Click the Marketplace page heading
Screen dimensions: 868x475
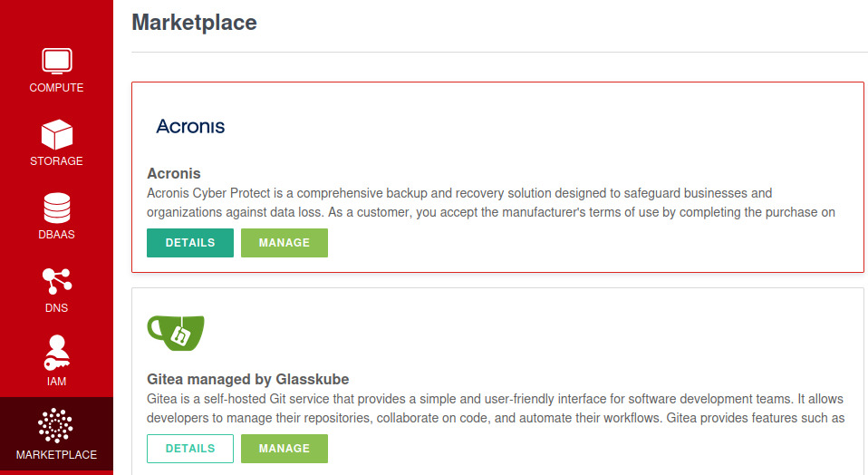click(x=194, y=23)
